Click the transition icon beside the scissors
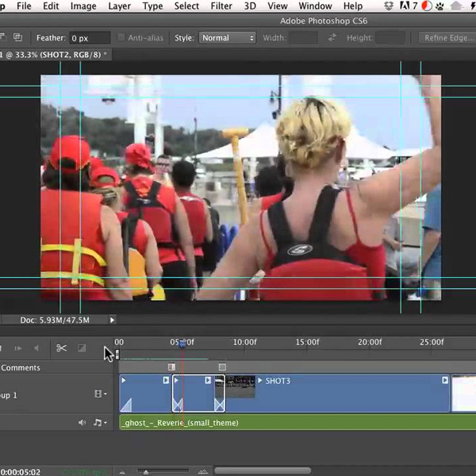The image size is (476, 476). (82, 348)
